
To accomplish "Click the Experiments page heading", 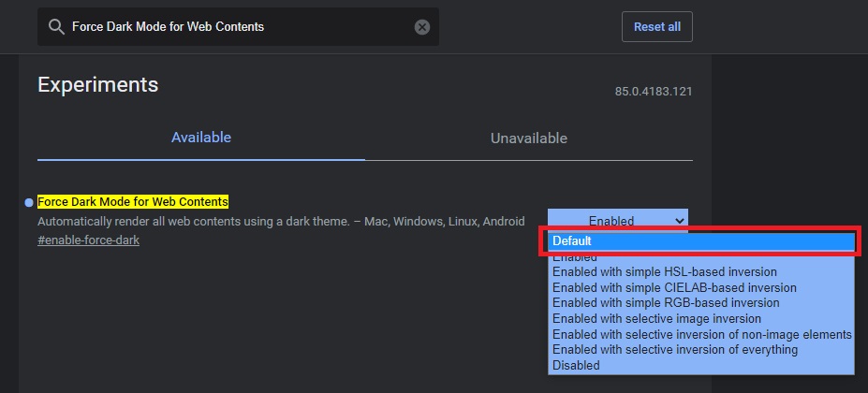I will click(x=97, y=85).
